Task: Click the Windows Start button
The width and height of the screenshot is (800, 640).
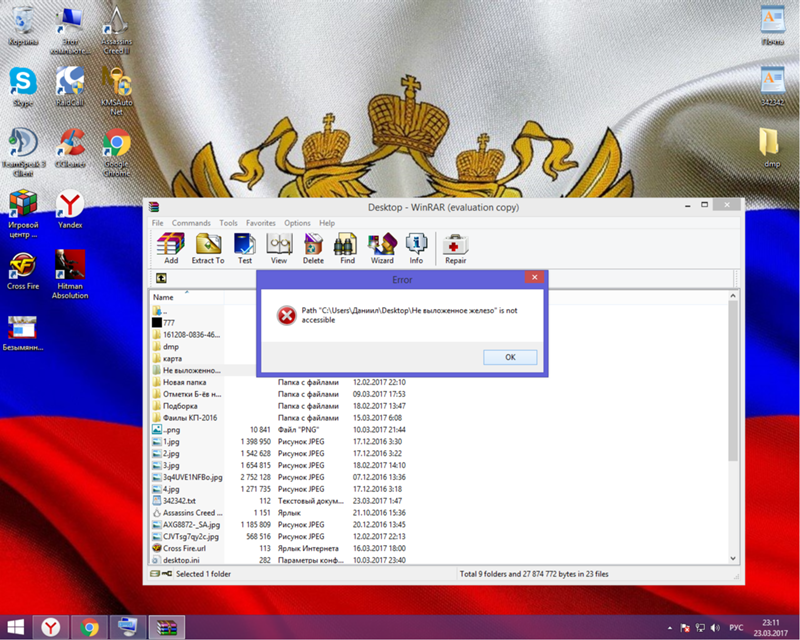Action: pyautogui.click(x=15, y=627)
